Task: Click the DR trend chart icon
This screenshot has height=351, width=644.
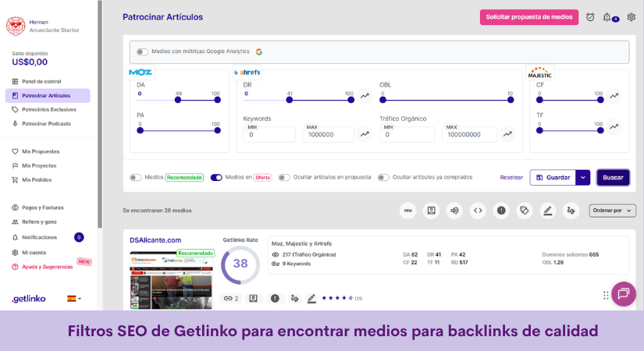Action: point(365,96)
